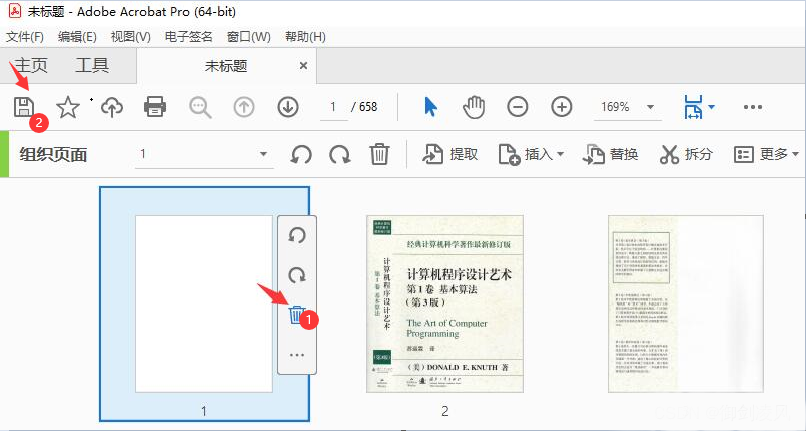Click the current page number field

pyautogui.click(x=333, y=107)
